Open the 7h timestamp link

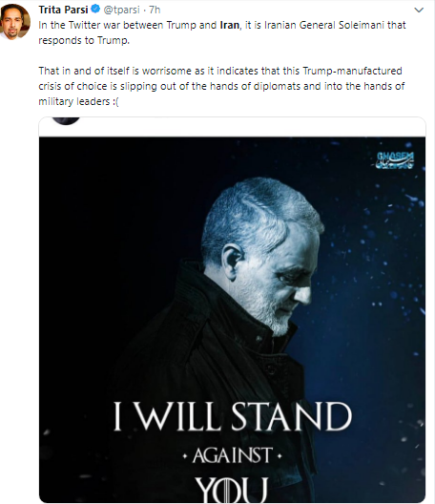coord(155,10)
